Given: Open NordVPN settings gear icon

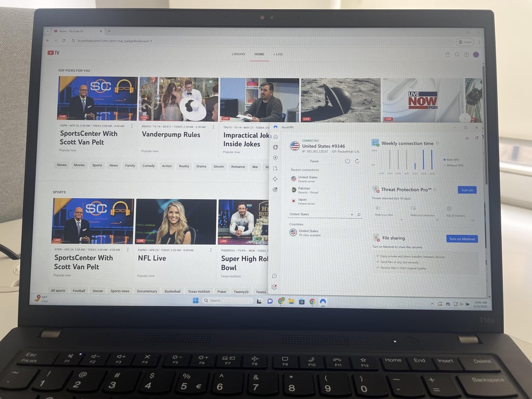Looking at the screenshot, I should pyautogui.click(x=274, y=287).
